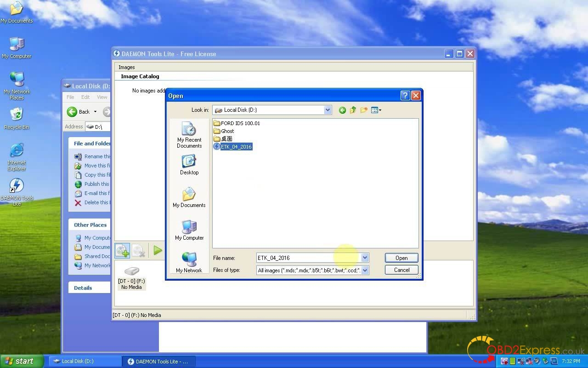Open the FORD IDS 100.01 folder

(240, 123)
